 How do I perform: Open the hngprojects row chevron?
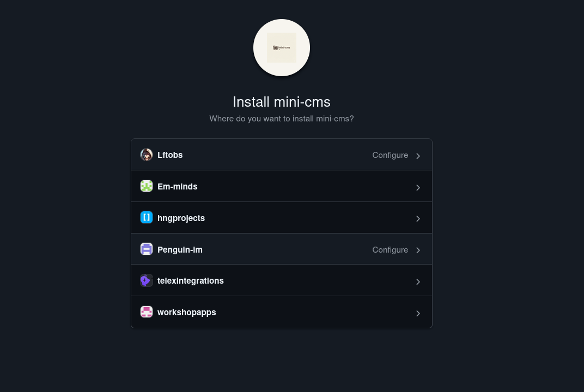[418, 218]
